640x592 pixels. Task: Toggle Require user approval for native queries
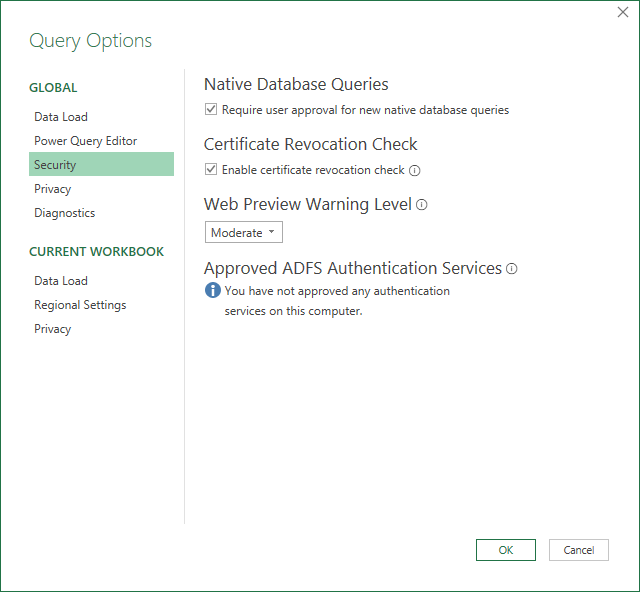(211, 110)
